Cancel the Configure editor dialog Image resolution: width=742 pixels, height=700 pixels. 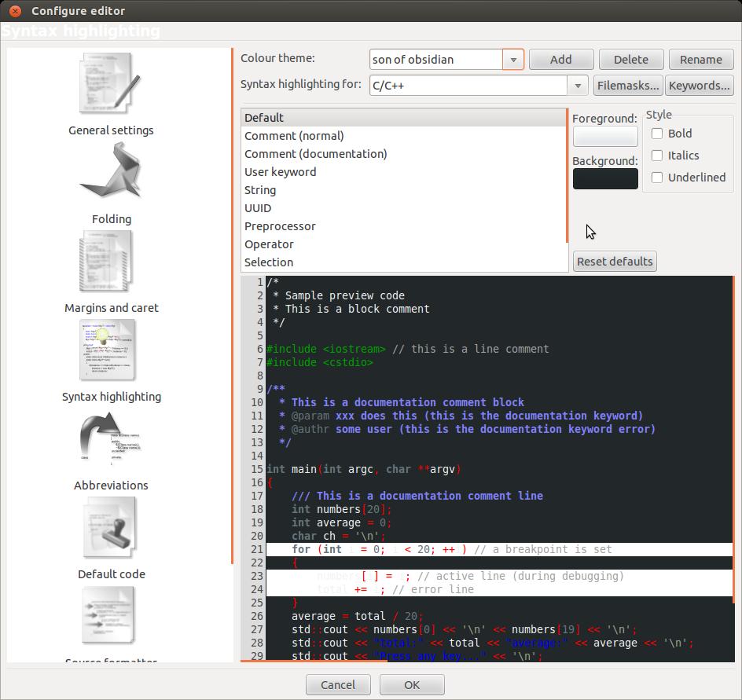pos(338,685)
